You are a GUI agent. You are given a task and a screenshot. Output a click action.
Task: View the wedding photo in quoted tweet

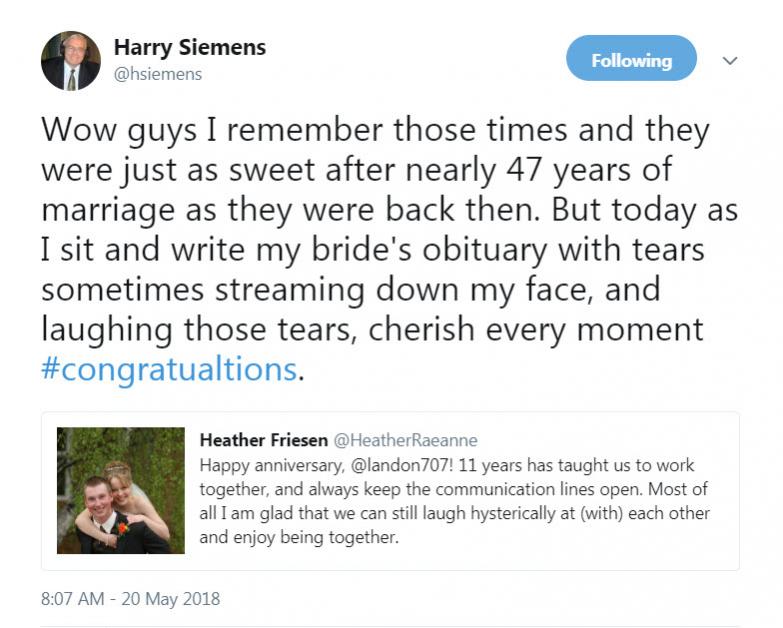click(121, 490)
